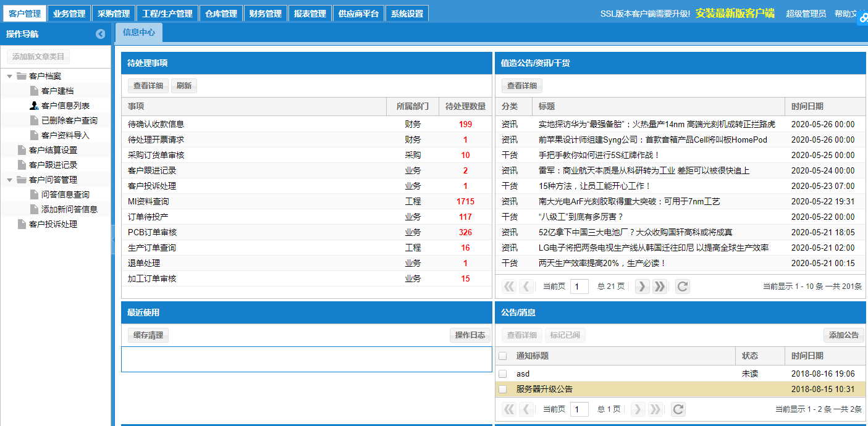Open the 系统设置 top menu tab
The height and width of the screenshot is (426, 868).
click(407, 14)
